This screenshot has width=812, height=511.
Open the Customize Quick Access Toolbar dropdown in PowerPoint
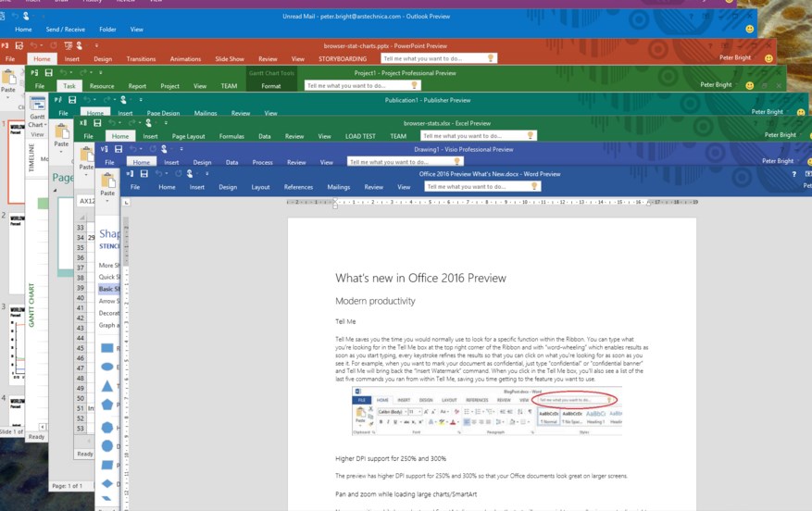[x=96, y=45]
